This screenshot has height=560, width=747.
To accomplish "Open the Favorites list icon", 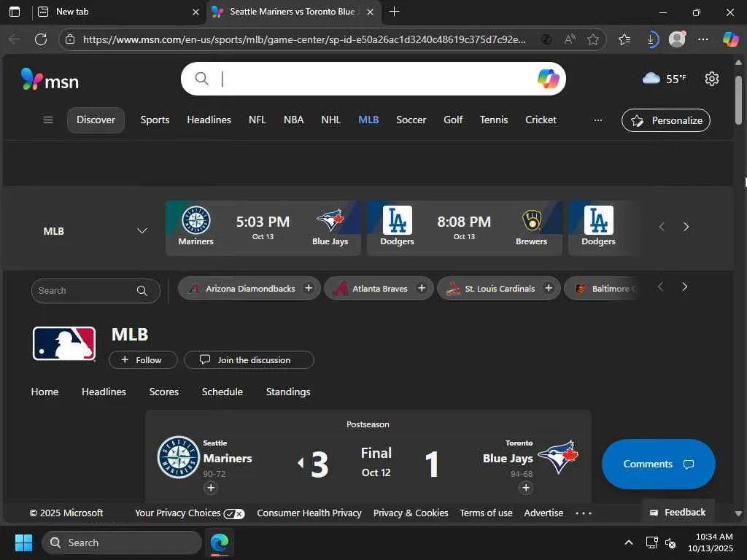I will pos(624,39).
